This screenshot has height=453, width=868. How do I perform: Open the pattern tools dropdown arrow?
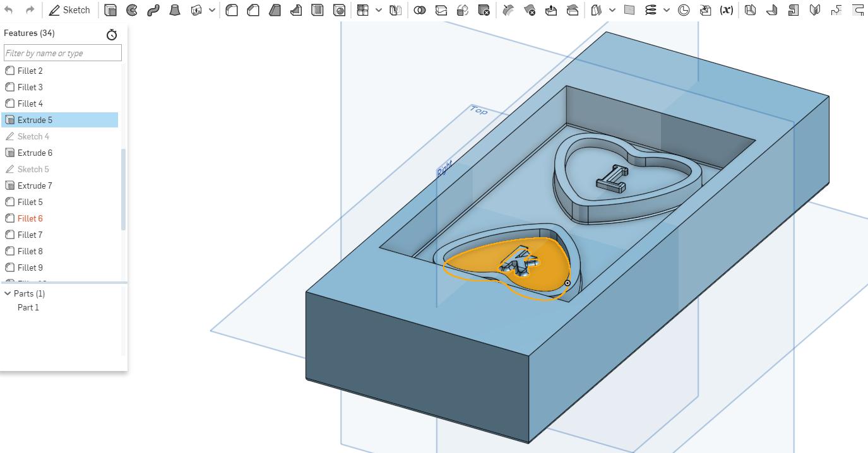point(378,10)
